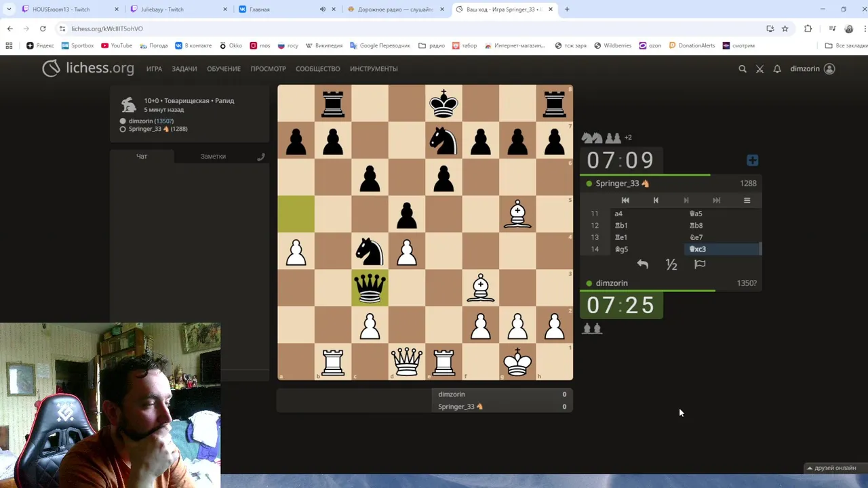Switch to the Чат tab
868x488 pixels.
(x=142, y=157)
